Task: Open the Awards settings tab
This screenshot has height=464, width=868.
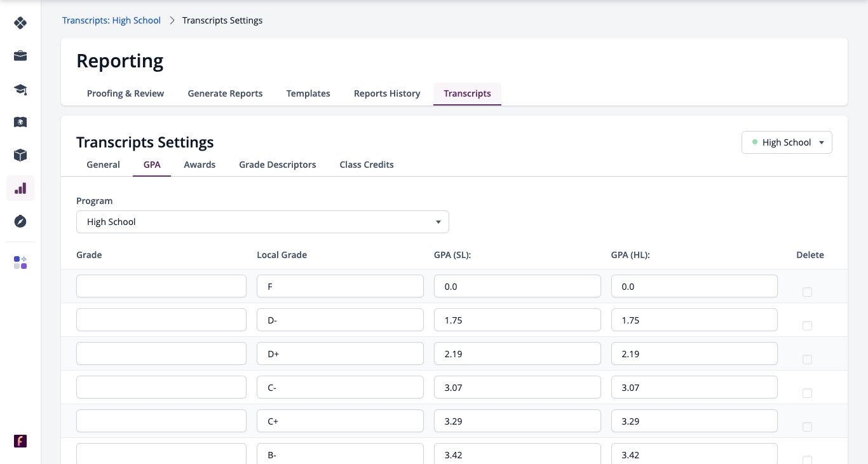Action: 200,165
